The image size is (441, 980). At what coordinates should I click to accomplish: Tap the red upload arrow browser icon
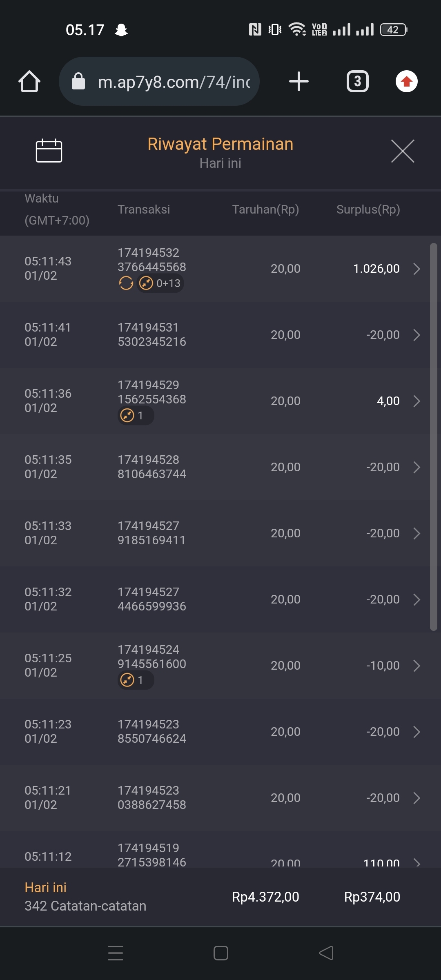[406, 81]
